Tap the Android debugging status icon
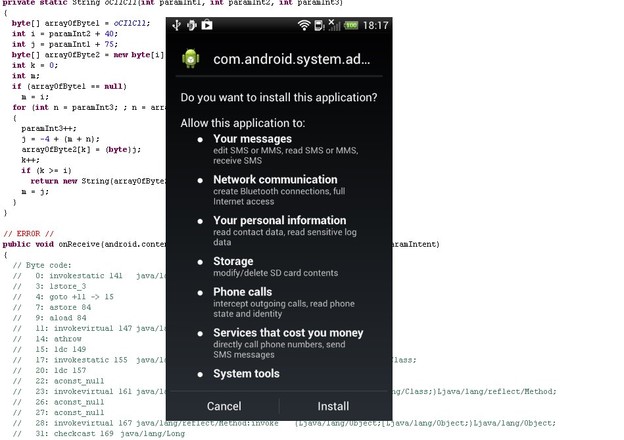The width and height of the screenshot is (624, 440). pos(192,25)
